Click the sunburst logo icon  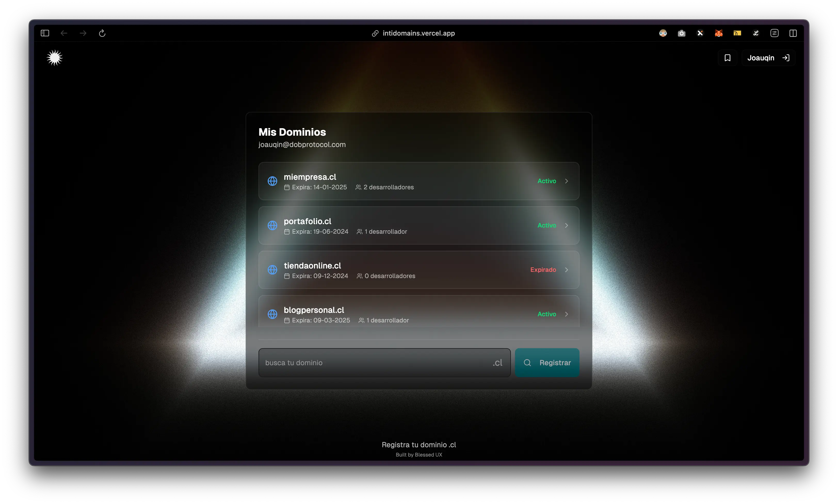[x=54, y=58]
